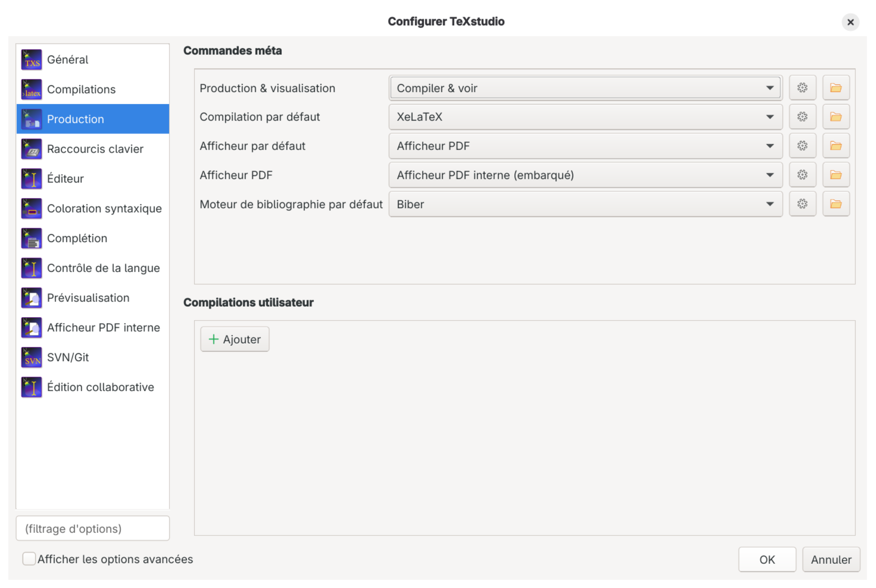The height and width of the screenshot is (588, 876).
Task: Select the Production settings page
Action: pos(93,119)
